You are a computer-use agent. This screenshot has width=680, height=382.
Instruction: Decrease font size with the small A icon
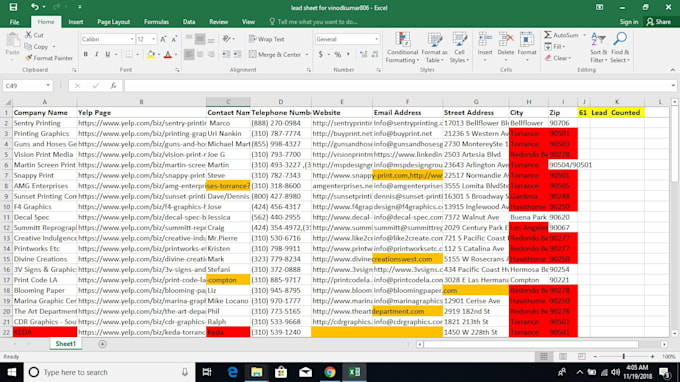point(174,39)
